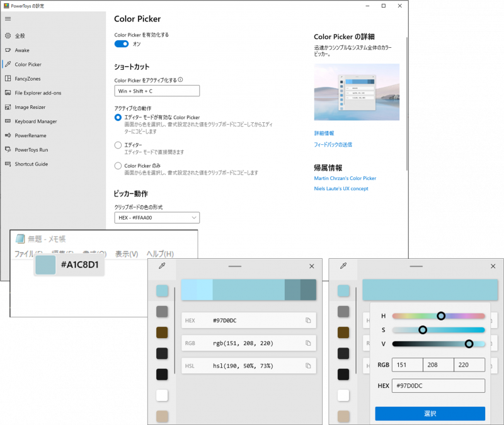The image size is (504, 425).
Task: Click the Keyboard Manager icon
Action: 8,121
